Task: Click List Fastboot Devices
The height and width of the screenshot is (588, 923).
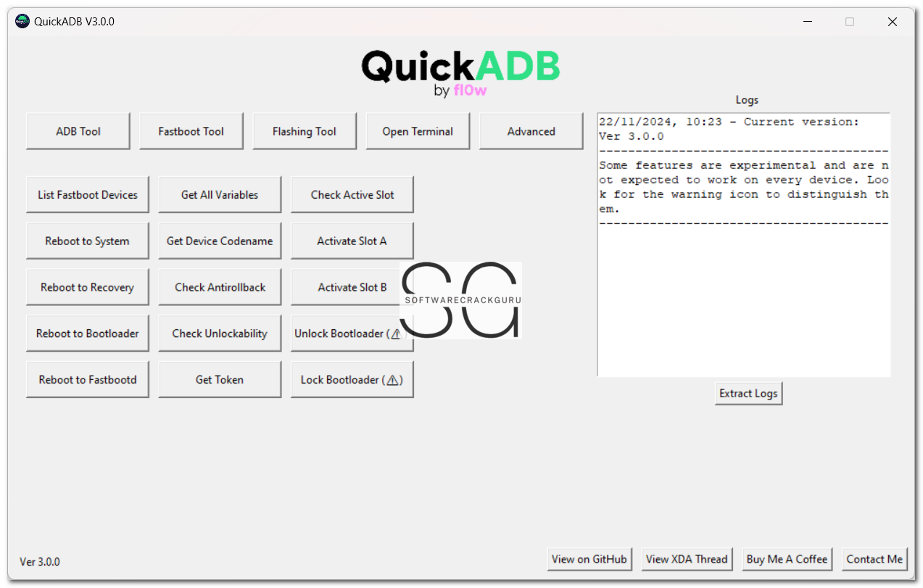Action: (x=88, y=194)
